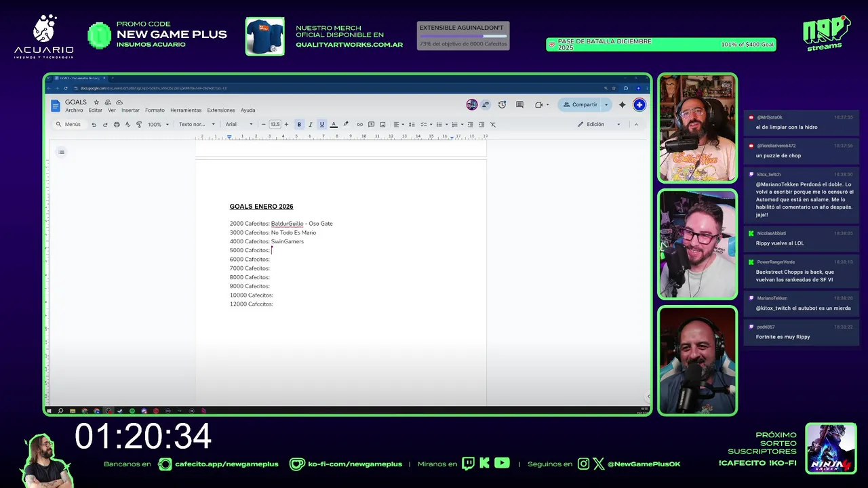Run spelling and grammar check
The height and width of the screenshot is (488, 868).
127,125
